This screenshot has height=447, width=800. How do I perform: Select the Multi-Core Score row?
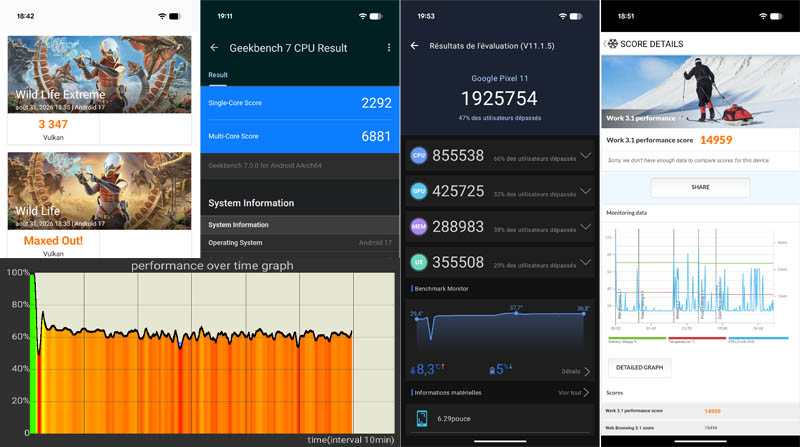[300, 136]
